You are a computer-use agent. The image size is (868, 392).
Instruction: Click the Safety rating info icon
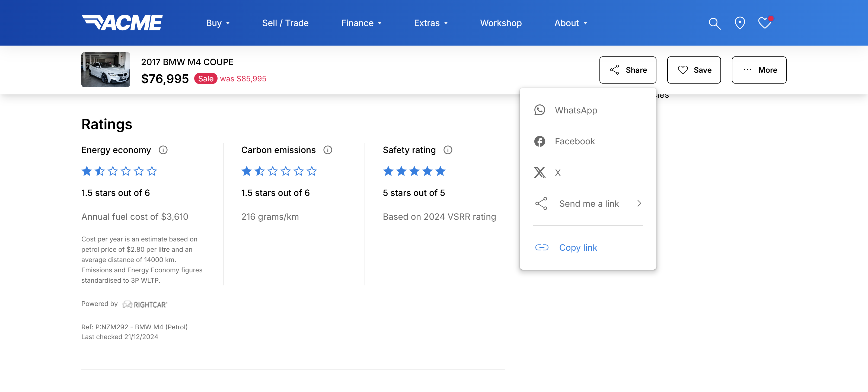click(x=448, y=150)
